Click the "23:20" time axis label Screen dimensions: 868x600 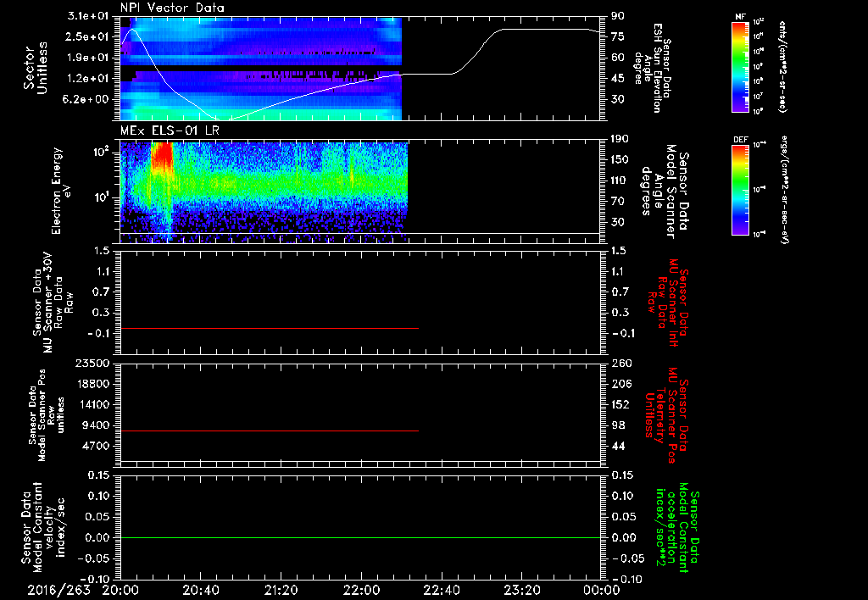pyautogui.click(x=521, y=590)
